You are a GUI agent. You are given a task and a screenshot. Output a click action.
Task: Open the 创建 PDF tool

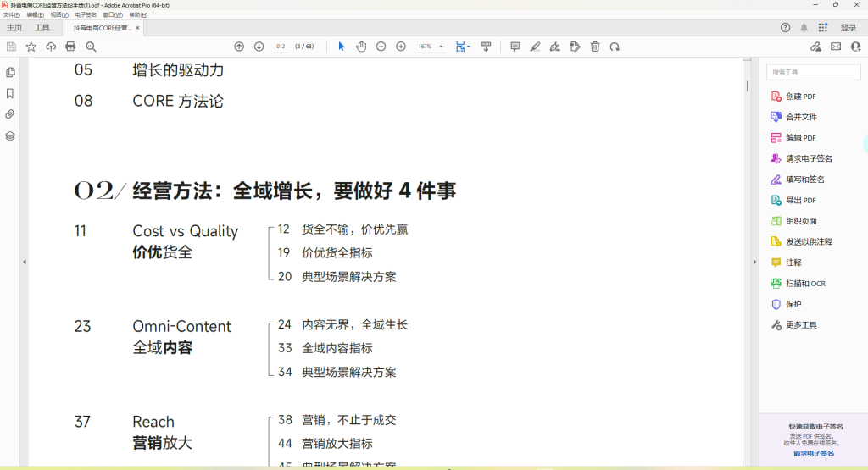click(x=793, y=97)
